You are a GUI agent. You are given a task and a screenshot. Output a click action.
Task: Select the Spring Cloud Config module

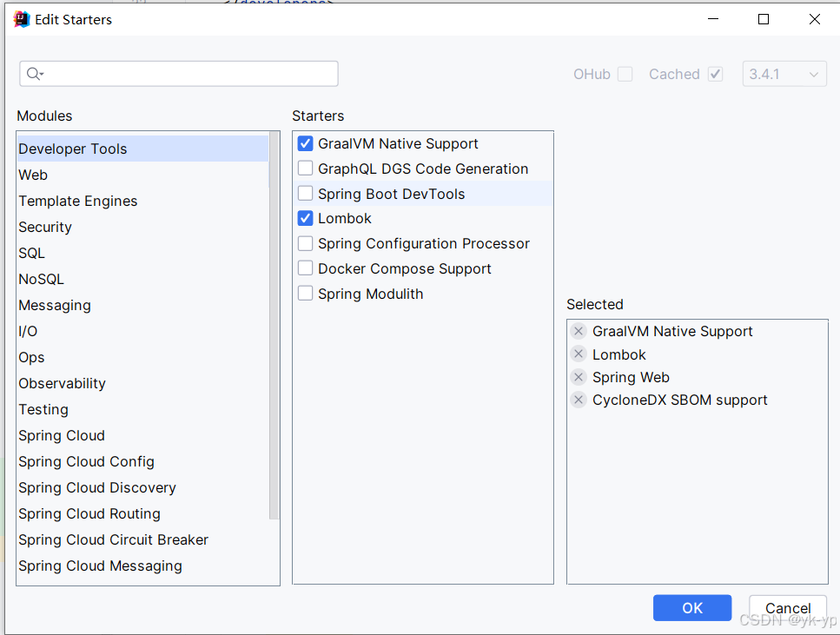pyautogui.click(x=142, y=461)
